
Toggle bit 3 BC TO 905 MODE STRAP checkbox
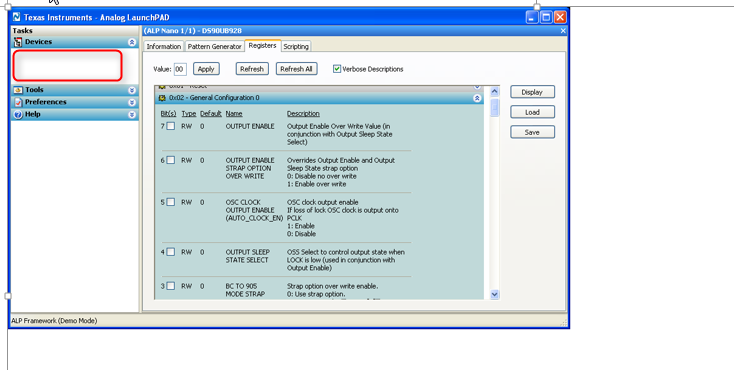click(x=171, y=286)
